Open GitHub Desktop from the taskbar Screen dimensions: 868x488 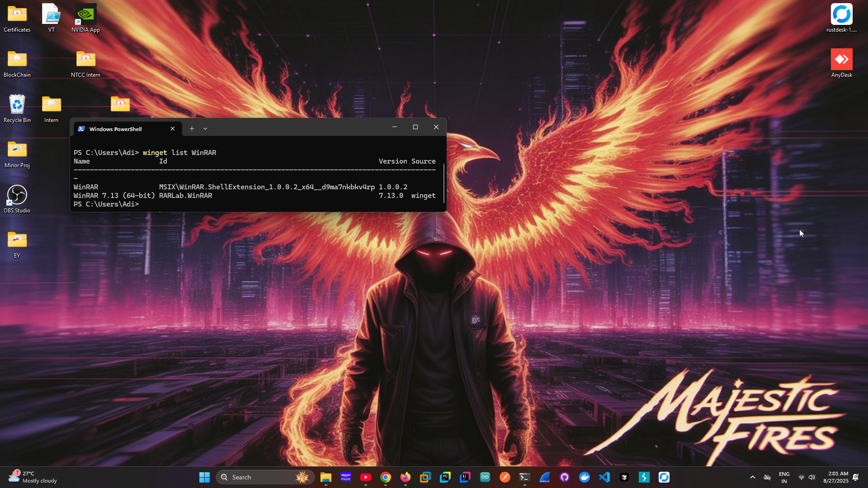[565, 477]
